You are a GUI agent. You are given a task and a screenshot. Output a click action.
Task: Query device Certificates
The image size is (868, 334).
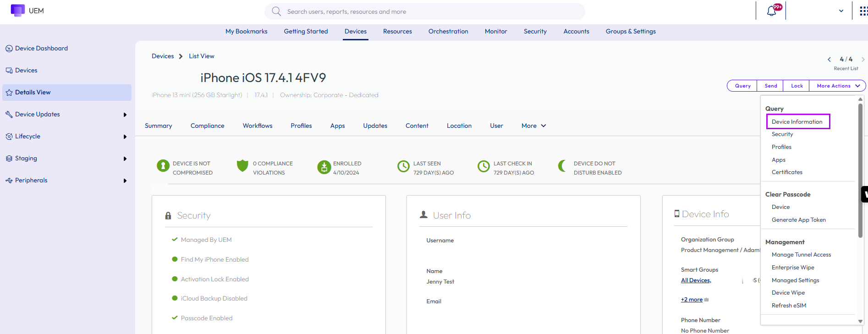[x=787, y=172]
